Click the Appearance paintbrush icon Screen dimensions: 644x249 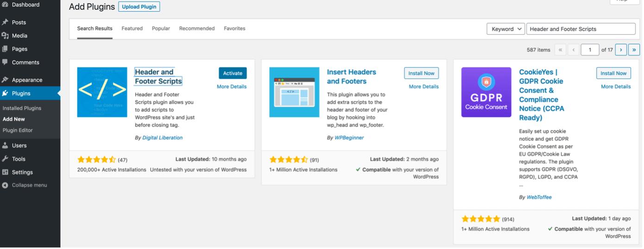point(5,80)
